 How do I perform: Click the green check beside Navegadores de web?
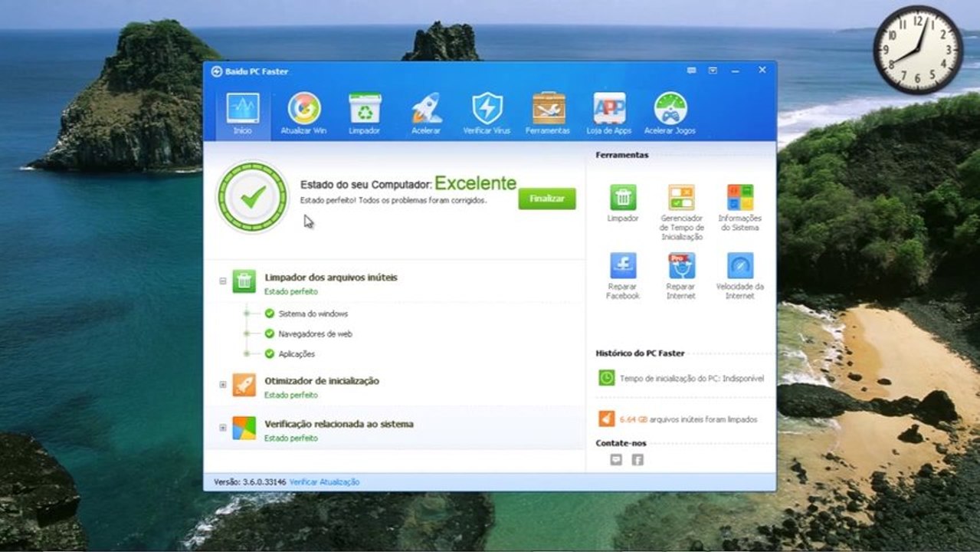(x=269, y=334)
